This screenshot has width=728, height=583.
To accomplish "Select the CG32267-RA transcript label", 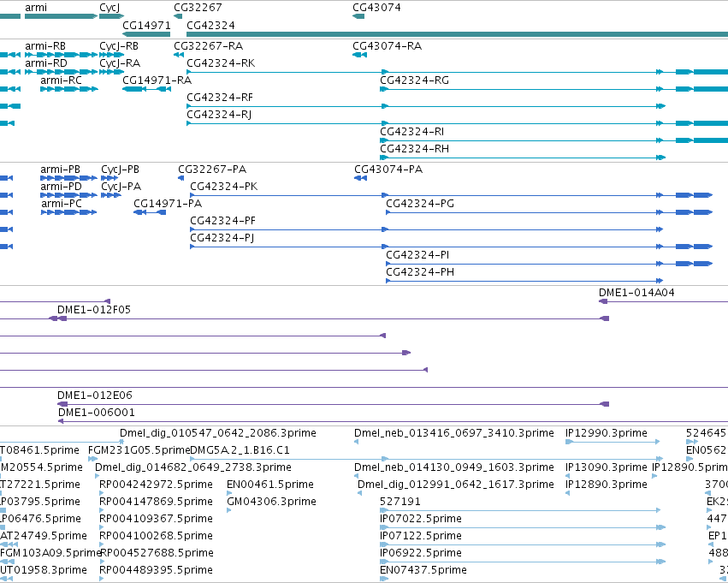I will (209, 46).
